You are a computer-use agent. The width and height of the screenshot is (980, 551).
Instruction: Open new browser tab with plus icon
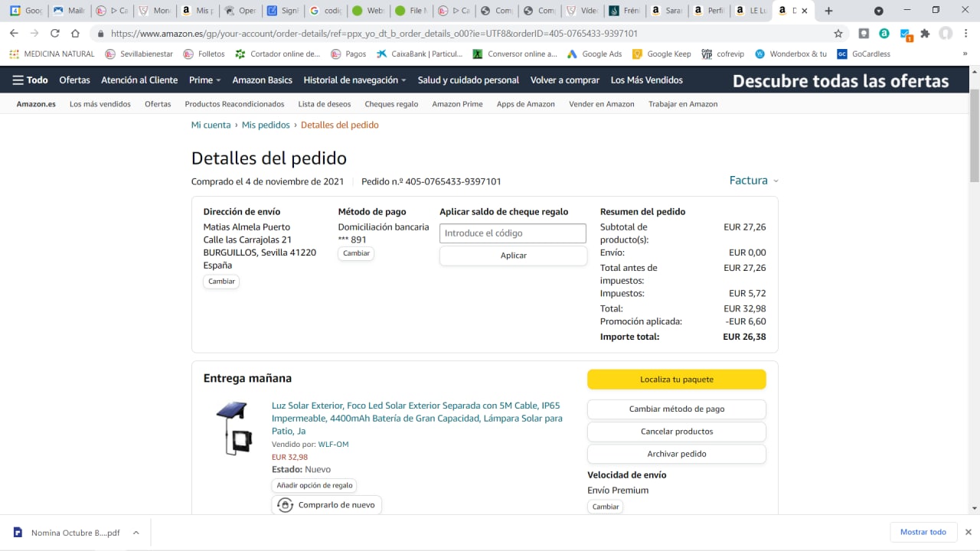[828, 11]
